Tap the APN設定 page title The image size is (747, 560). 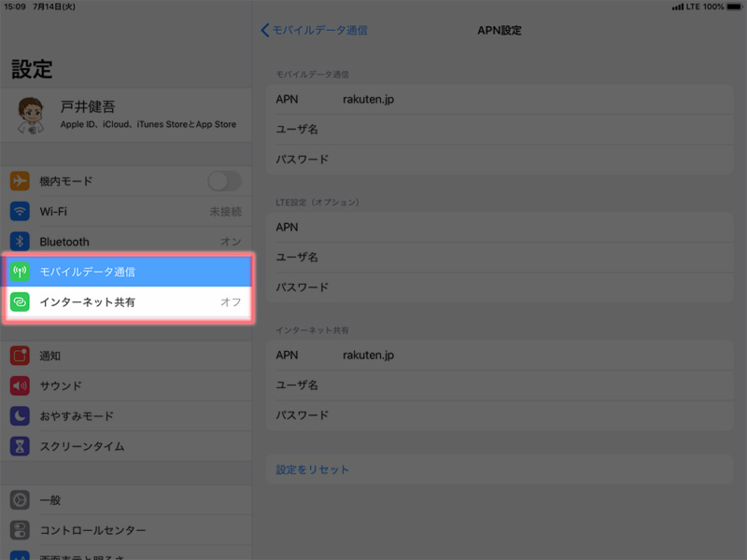click(500, 31)
